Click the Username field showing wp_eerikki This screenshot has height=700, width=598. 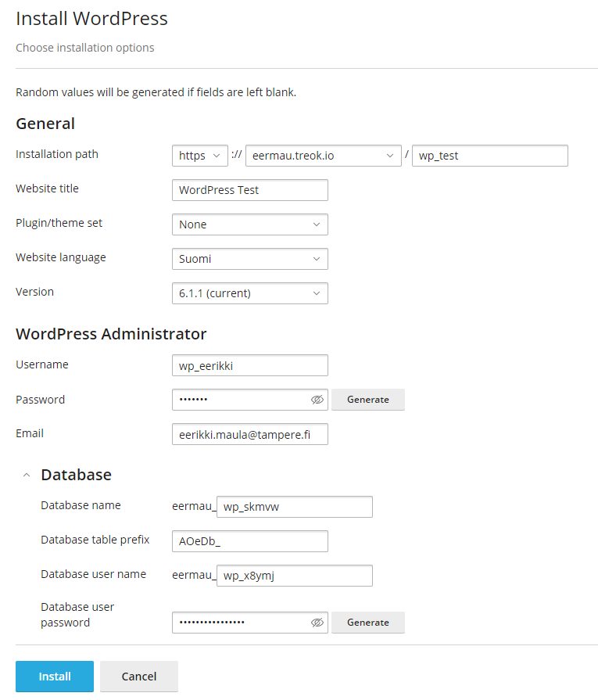[249, 365]
